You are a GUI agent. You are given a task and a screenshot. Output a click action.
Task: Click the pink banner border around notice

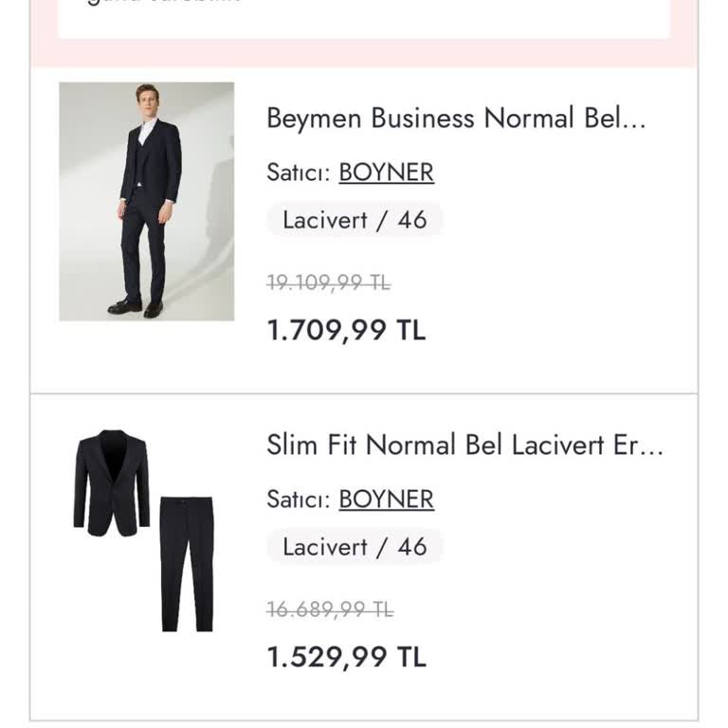364,53
